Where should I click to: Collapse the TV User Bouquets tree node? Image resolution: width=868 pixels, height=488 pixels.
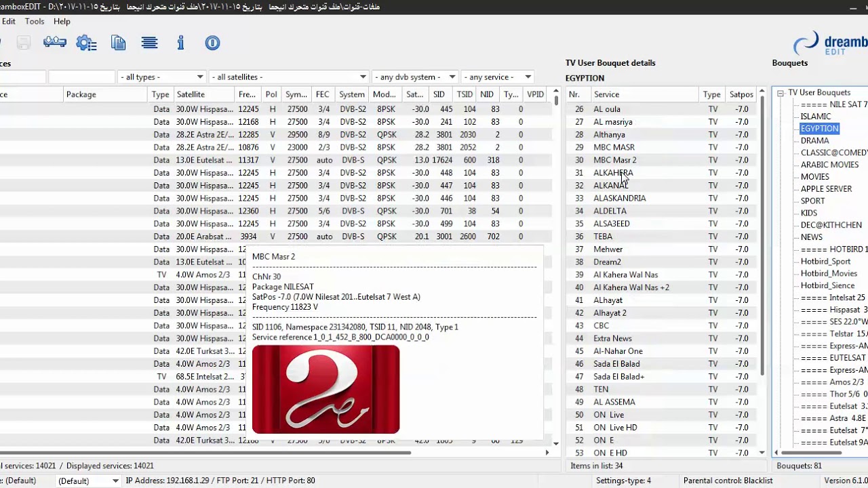tap(781, 93)
